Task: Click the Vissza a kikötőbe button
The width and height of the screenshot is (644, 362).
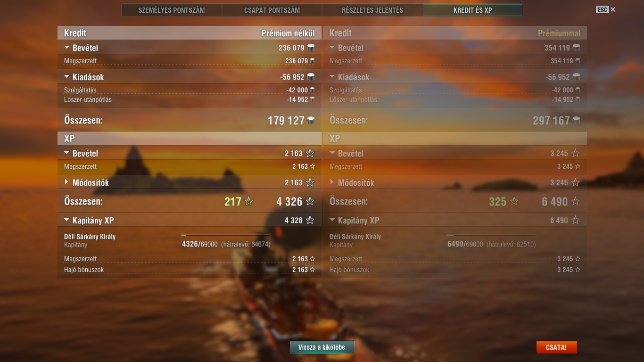Action: pos(322,347)
